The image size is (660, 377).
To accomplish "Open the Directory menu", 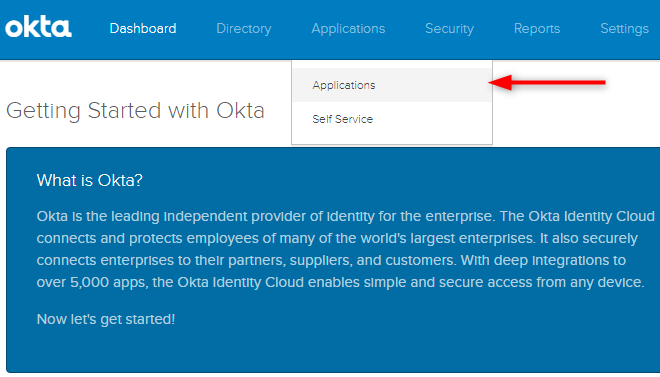I will point(244,29).
